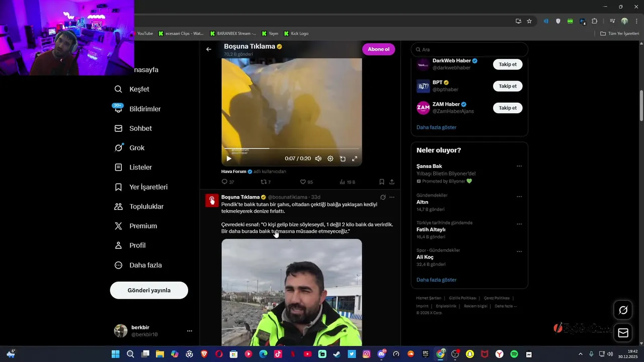Open the browser extensions puzzle icon

(595, 21)
